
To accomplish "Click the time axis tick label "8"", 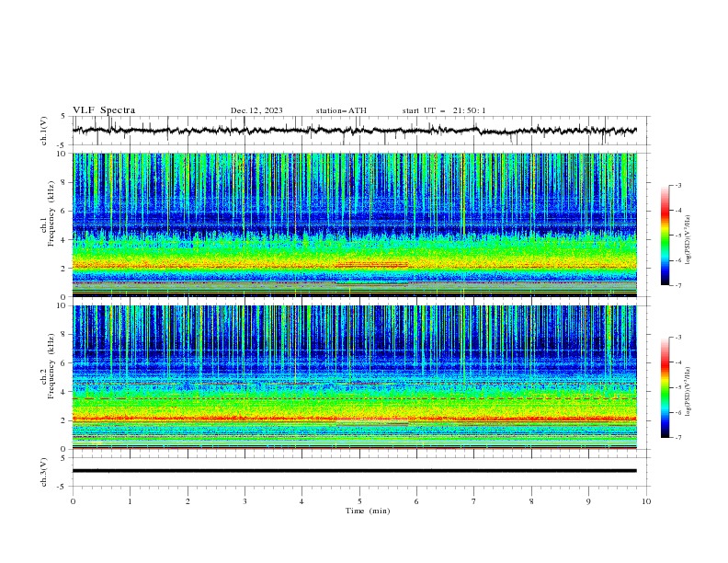I will click(531, 501).
